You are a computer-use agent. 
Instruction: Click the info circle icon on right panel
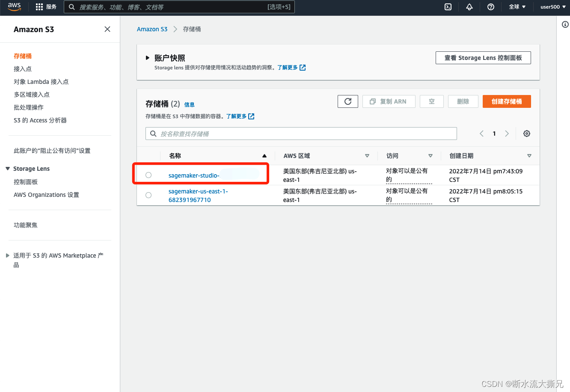pyautogui.click(x=565, y=24)
